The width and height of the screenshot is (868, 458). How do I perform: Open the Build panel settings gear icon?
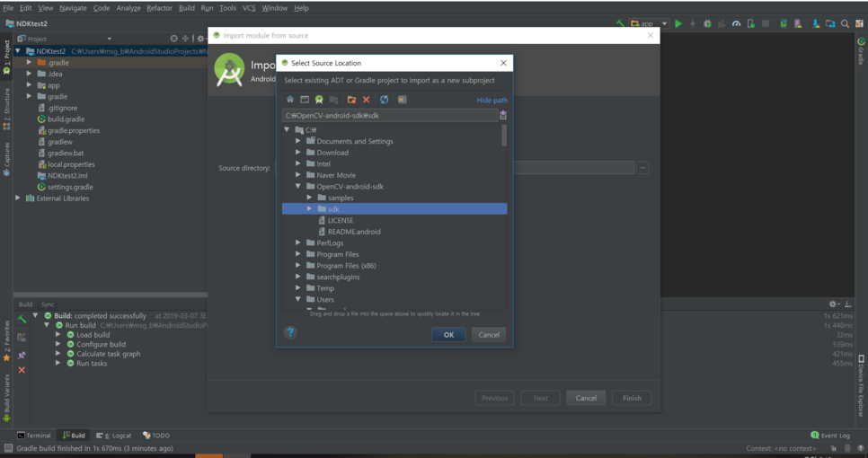click(834, 304)
